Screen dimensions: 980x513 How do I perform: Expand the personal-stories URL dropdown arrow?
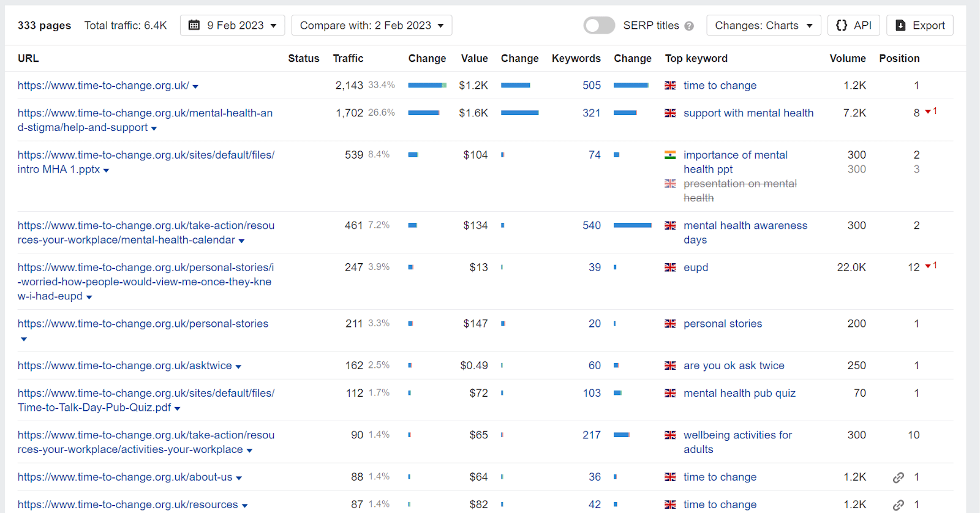point(24,339)
